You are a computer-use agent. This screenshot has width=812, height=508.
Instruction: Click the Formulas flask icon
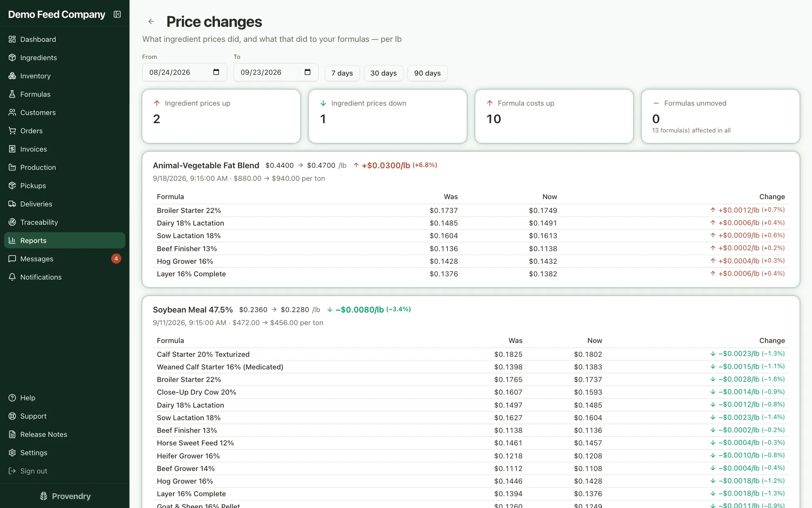12,94
